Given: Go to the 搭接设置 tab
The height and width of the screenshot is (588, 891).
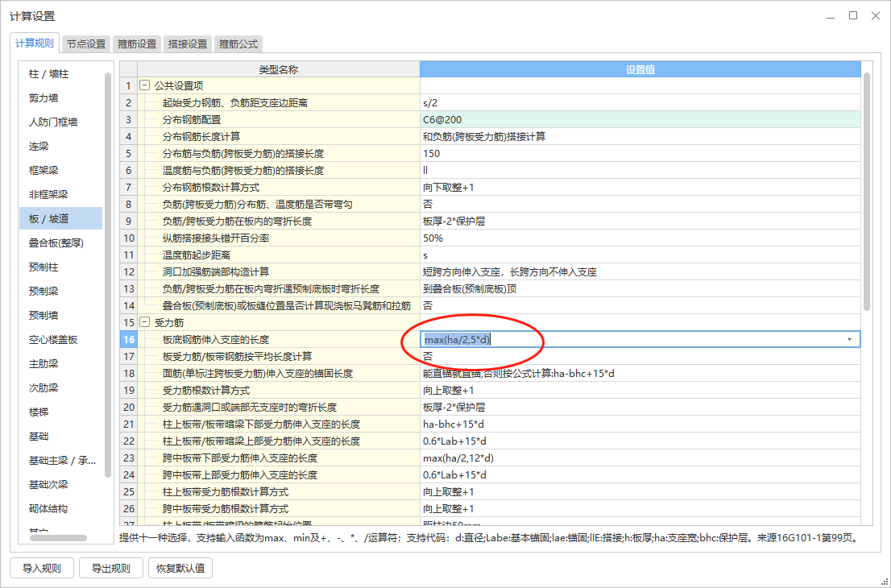Looking at the screenshot, I should pyautogui.click(x=188, y=43).
